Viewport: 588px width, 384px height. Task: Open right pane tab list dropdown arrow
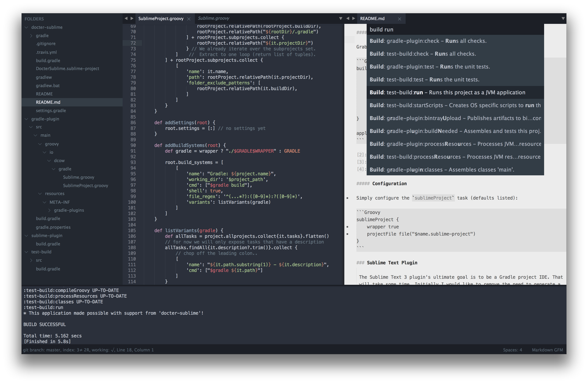(x=563, y=18)
